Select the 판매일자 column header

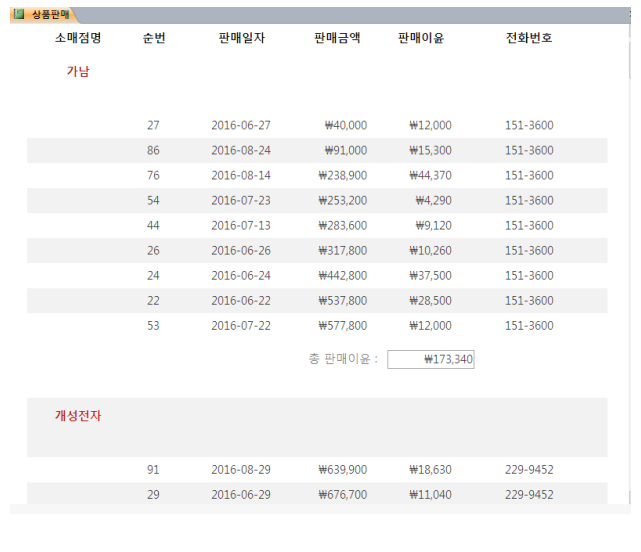click(241, 38)
